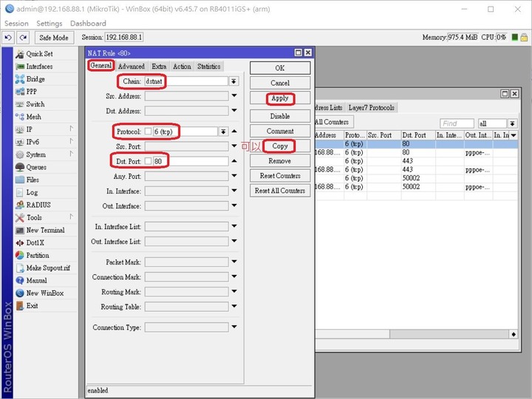Viewport: 532px width, 399px height.
Task: Open Switch in the sidebar
Action: click(x=35, y=104)
